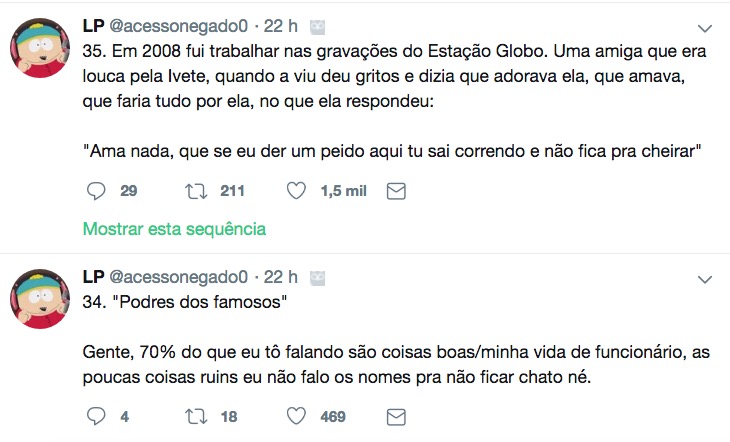Image resolution: width=730 pixels, height=442 pixels.
Task: Like the 'Podres dos famosos' tweet
Action: point(296,415)
